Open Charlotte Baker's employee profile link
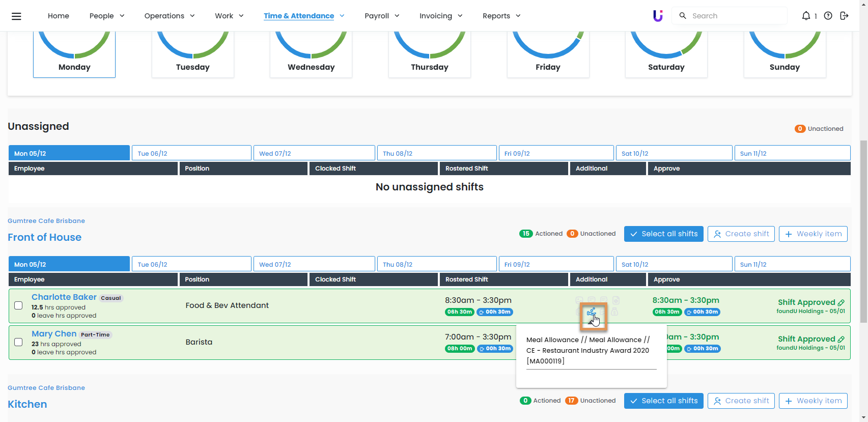The image size is (868, 422). click(64, 297)
